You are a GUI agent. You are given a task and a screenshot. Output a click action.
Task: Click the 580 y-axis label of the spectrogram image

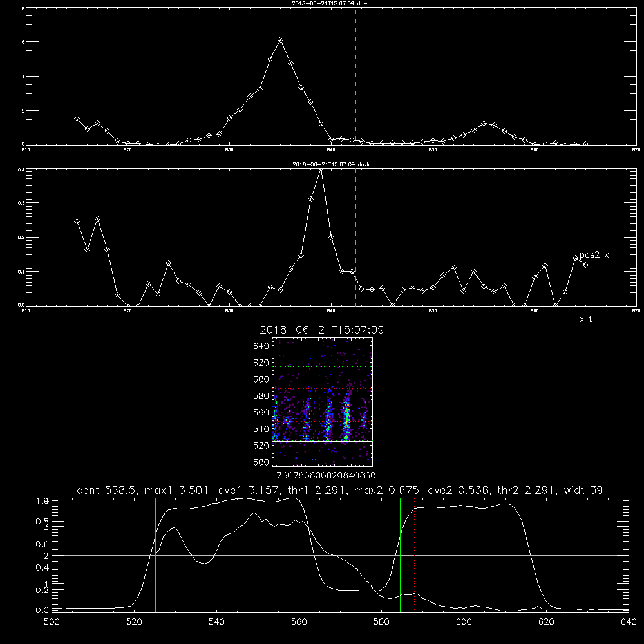(261, 396)
